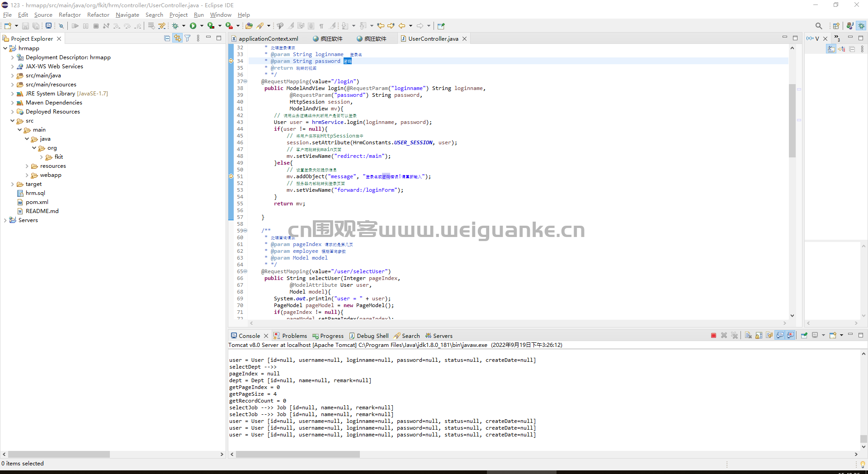The height and width of the screenshot is (474, 868).
Task: Open Project Explorer view menu dots
Action: (x=198, y=38)
